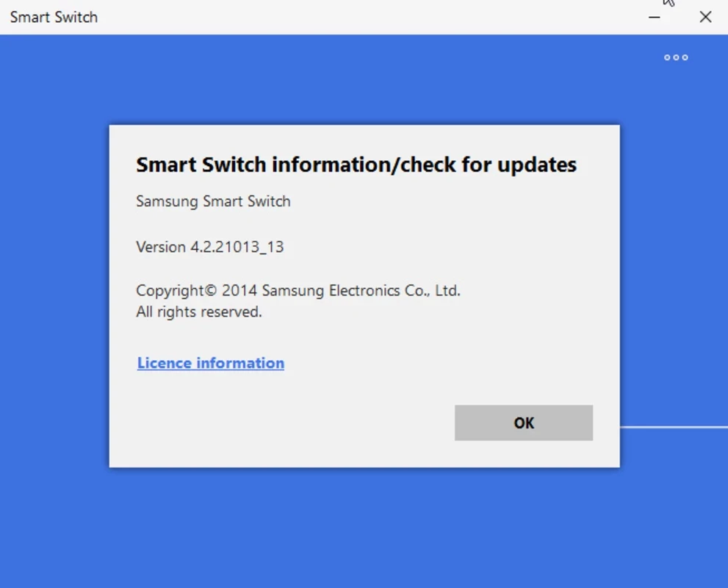Click the white horizontal line right of dialog

click(x=674, y=426)
